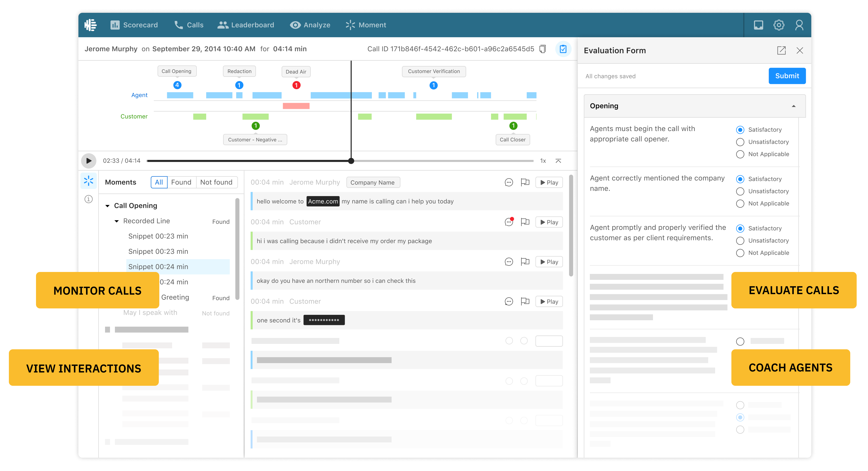Screen dimensions: 868x471
Task: Copy the Call ID to clipboard
Action: [542, 49]
